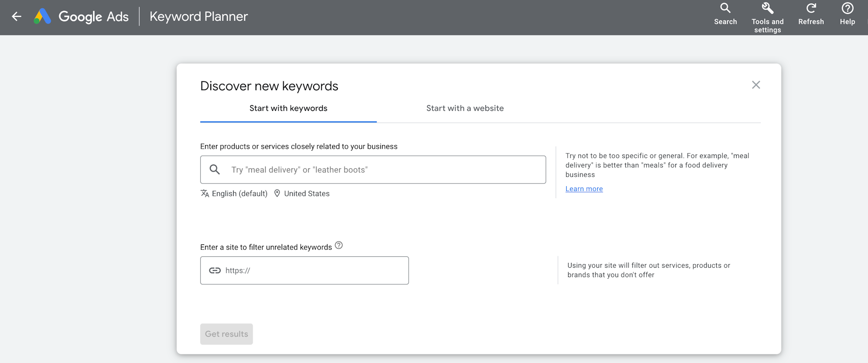Click the location pin icon

(277, 193)
